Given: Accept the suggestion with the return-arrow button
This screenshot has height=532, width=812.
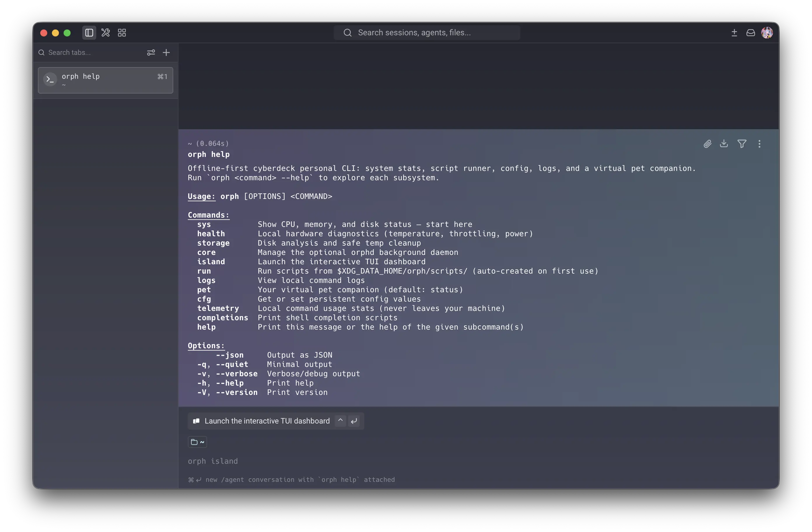Looking at the screenshot, I should [x=354, y=421].
